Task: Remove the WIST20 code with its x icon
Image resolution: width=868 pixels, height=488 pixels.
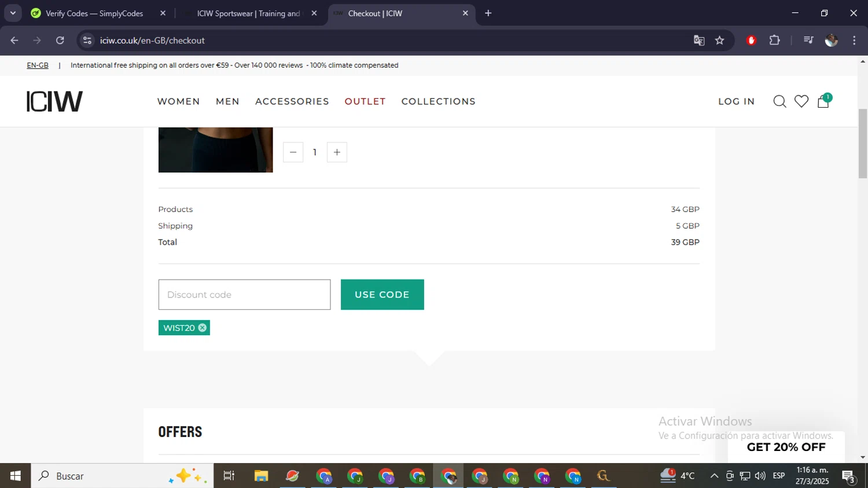Action: [202, 328]
